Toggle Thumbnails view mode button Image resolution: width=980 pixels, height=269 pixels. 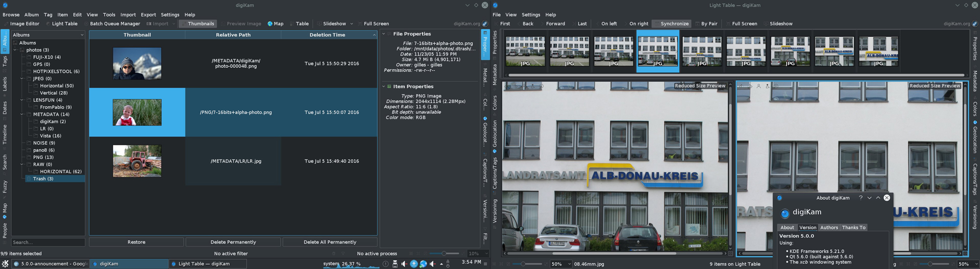pyautogui.click(x=198, y=24)
